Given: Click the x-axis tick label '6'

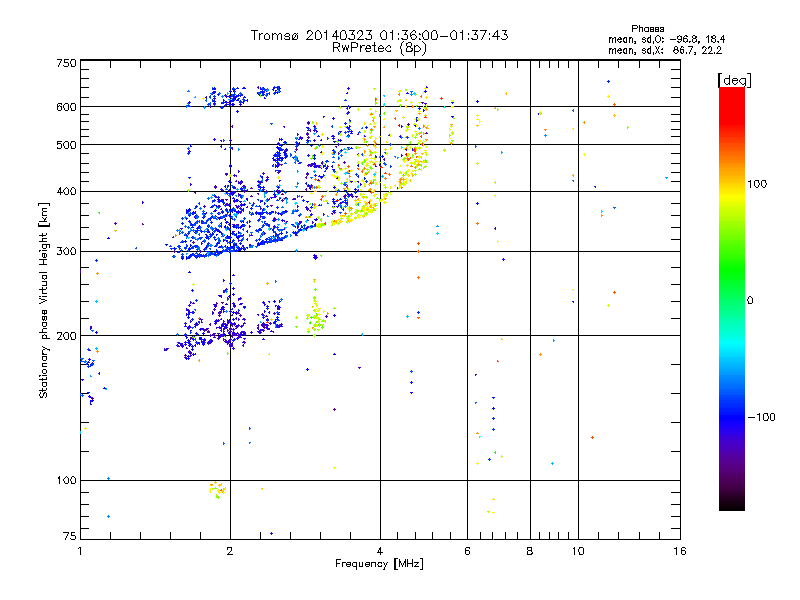Looking at the screenshot, I should pos(467,551).
